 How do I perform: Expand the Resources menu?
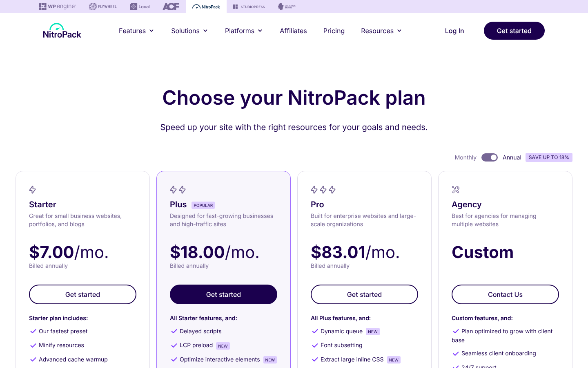pyautogui.click(x=381, y=31)
